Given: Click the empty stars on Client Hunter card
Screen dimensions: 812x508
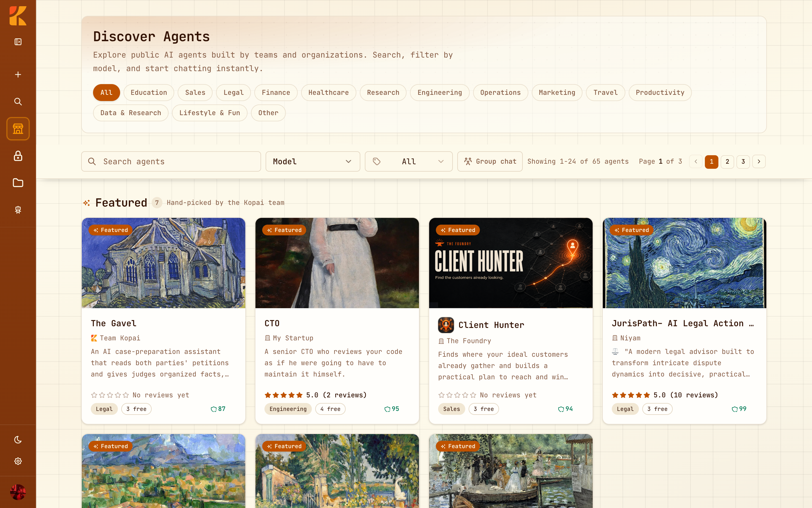Looking at the screenshot, I should (x=457, y=395).
